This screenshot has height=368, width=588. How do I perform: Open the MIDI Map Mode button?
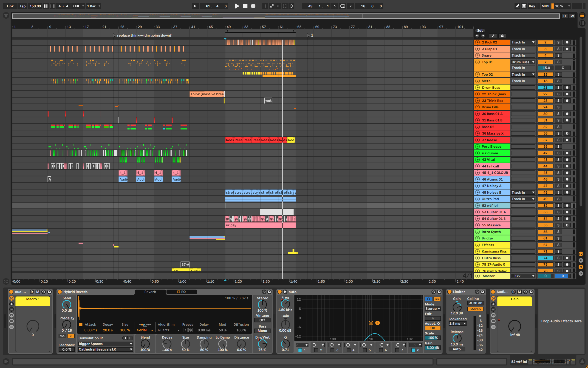pos(545,6)
